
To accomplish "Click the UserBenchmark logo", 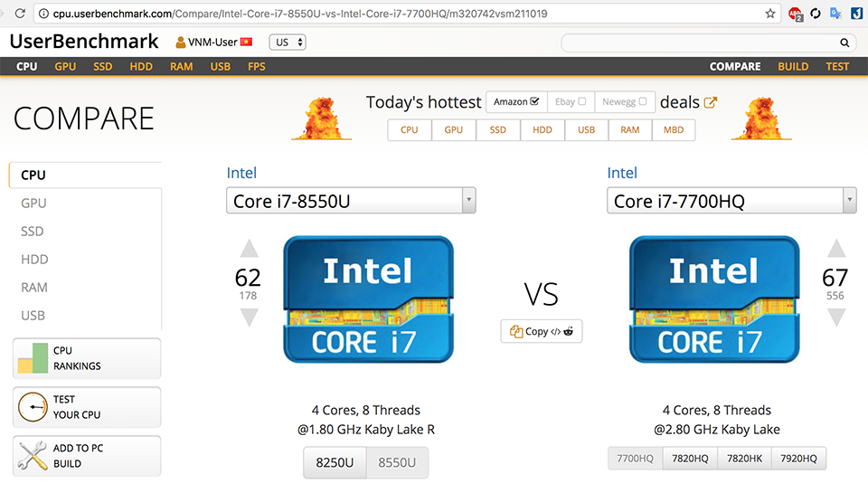I will coord(84,42).
